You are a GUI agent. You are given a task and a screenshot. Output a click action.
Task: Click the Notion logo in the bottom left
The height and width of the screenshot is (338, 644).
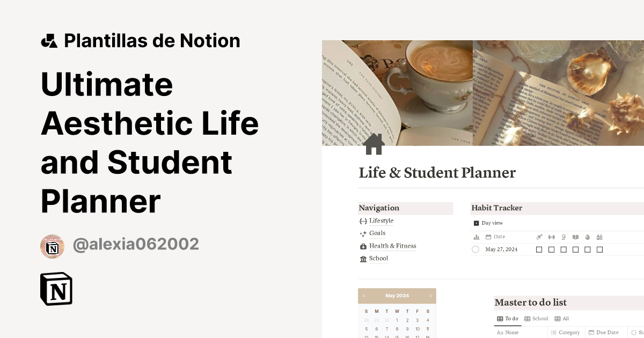point(56,289)
